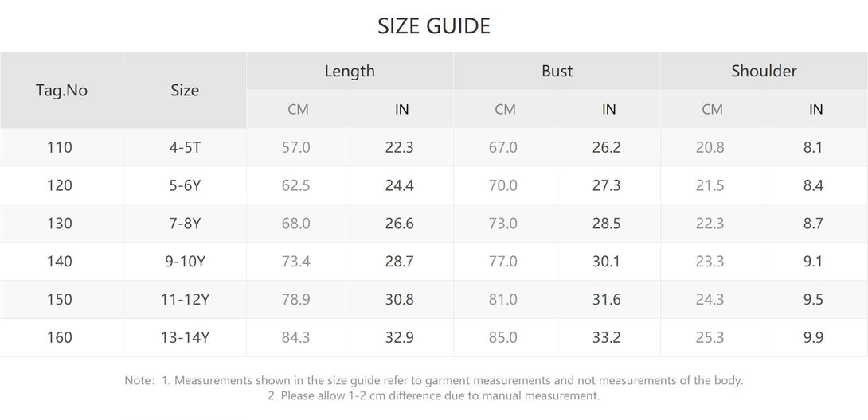Select the Length column header
The image size is (868, 420).
350,71
